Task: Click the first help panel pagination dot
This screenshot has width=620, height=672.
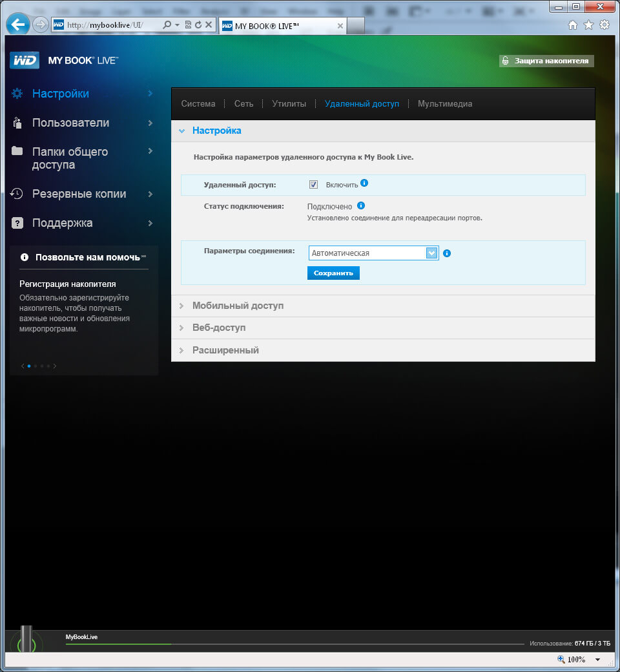Action: [x=28, y=366]
